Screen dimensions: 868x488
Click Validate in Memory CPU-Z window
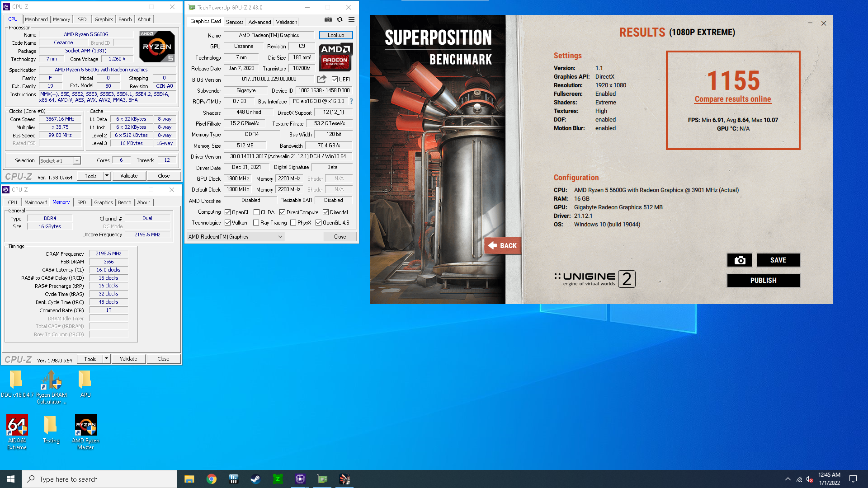pos(128,359)
